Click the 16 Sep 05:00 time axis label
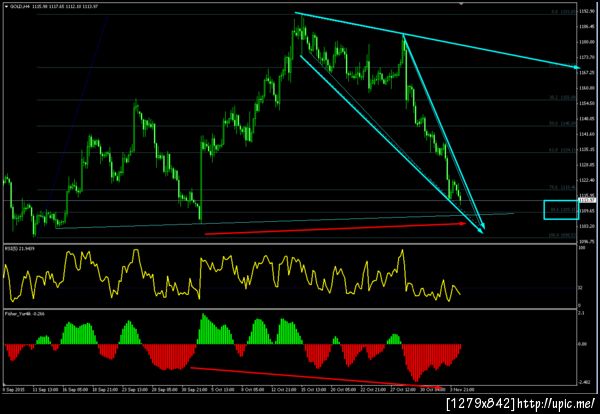The width and height of the screenshot is (600, 414). coord(76,390)
